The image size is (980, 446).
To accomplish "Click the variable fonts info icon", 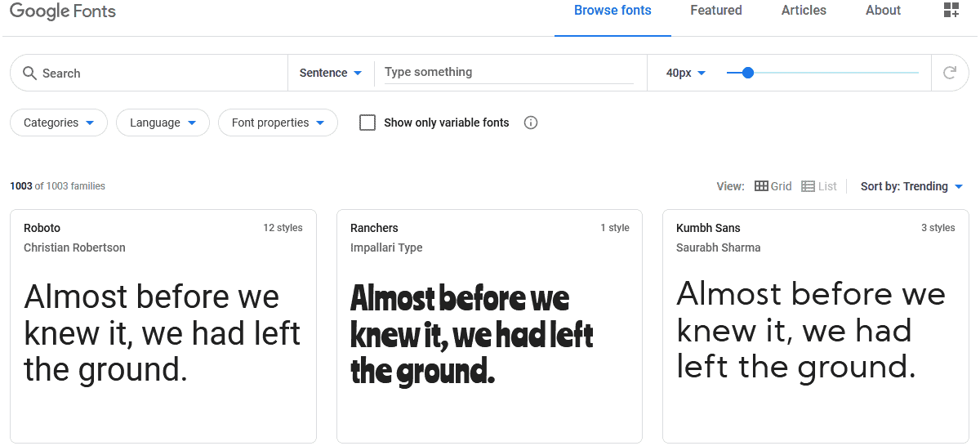I will click(531, 123).
